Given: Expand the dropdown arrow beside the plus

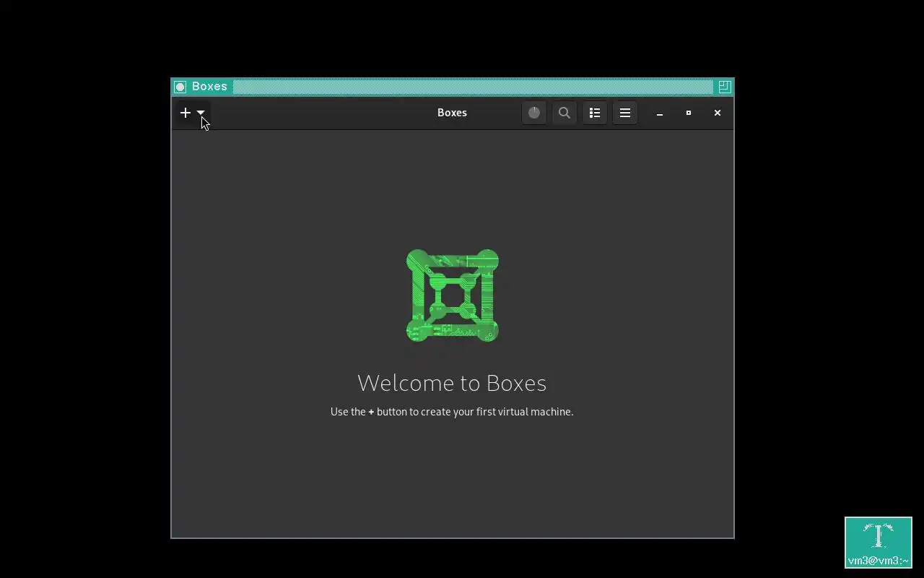Looking at the screenshot, I should point(201,113).
